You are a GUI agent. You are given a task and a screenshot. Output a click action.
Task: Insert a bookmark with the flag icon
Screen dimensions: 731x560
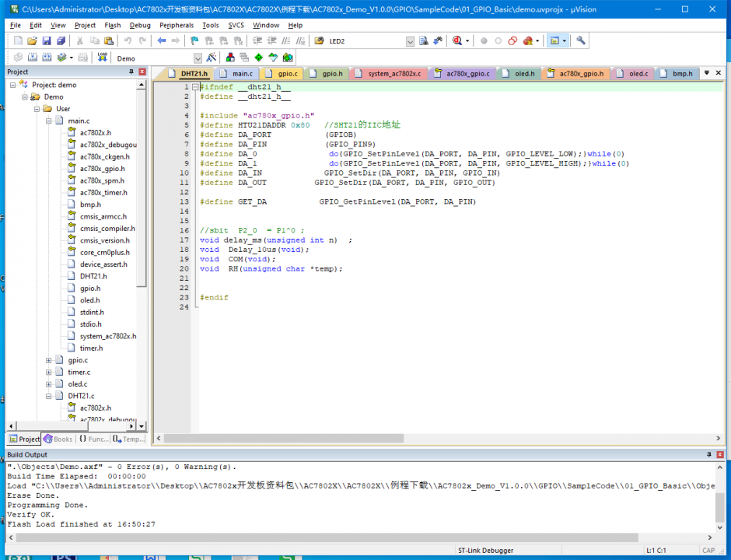[x=194, y=41]
